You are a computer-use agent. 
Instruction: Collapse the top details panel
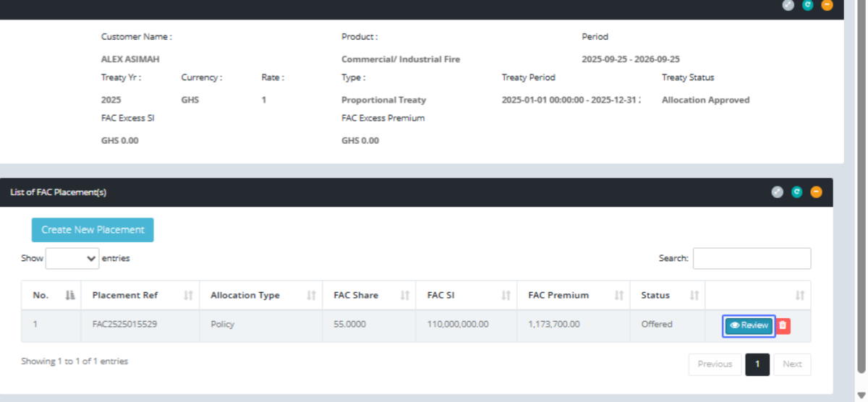[827, 5]
